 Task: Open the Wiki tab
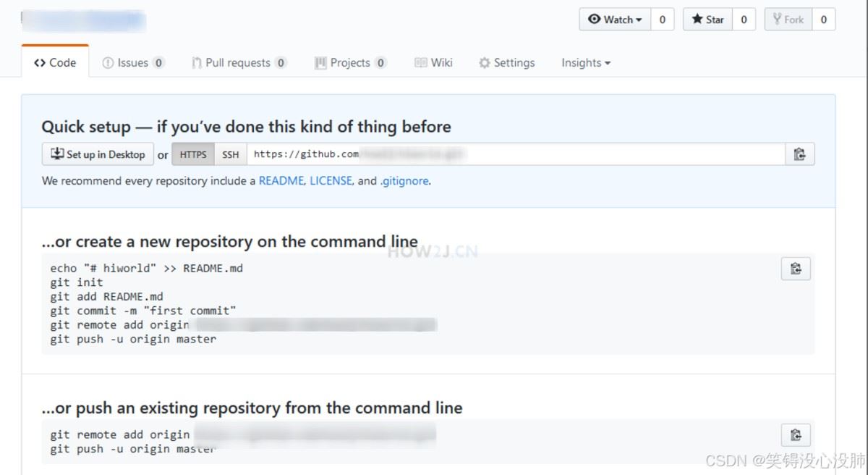click(x=433, y=63)
